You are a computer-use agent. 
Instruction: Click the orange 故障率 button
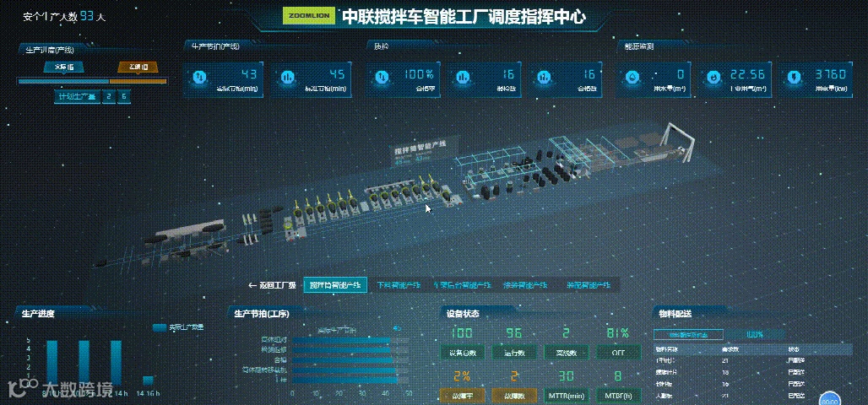coord(462,397)
